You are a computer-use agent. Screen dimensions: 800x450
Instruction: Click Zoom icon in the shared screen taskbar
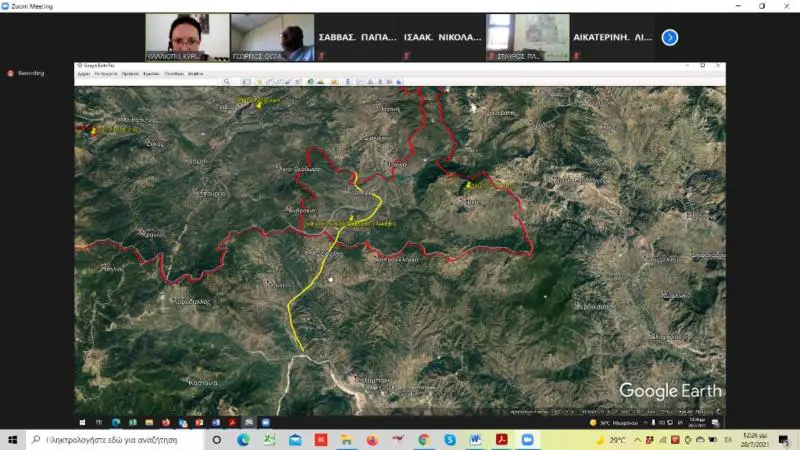(265, 422)
